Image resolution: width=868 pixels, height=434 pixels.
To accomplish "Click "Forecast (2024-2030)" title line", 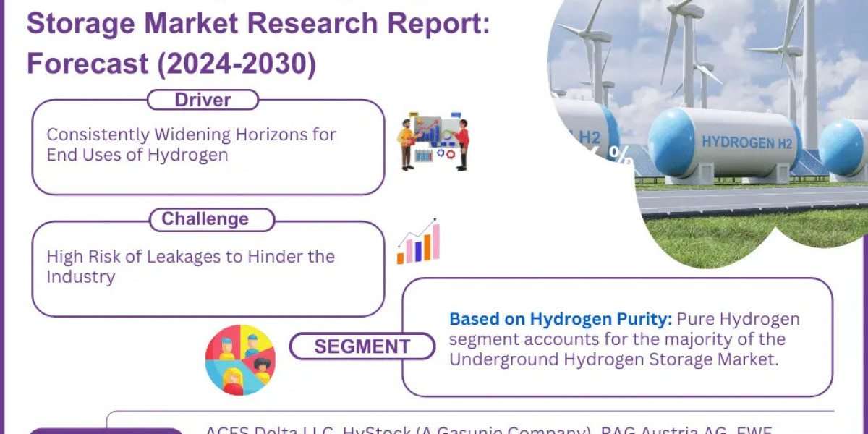I will (171, 64).
